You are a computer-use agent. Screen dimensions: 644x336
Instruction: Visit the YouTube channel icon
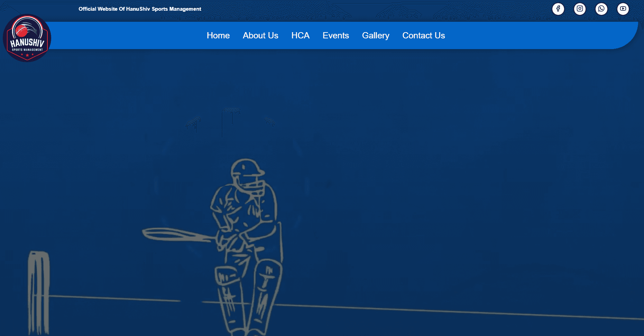coord(623,9)
